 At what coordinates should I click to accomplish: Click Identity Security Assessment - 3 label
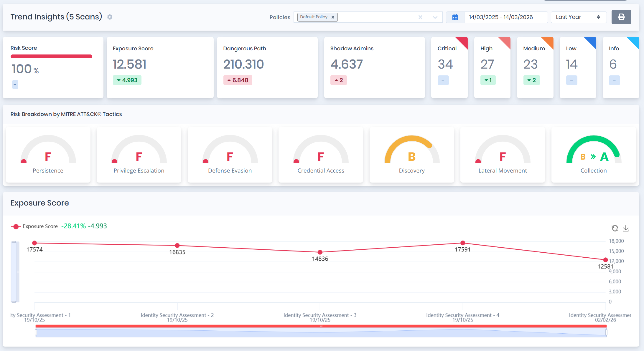click(x=320, y=315)
